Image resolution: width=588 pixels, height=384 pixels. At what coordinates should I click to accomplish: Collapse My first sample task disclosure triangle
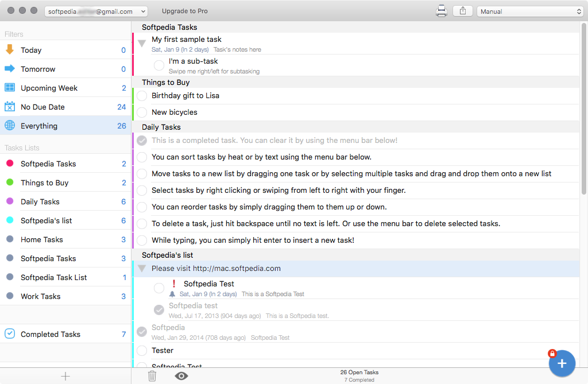[x=142, y=43]
